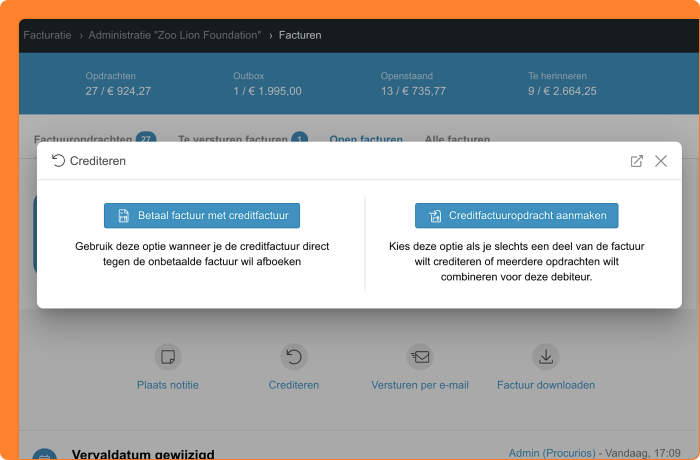Click the Plaats notitie icon
Viewport: 700px width, 460px height.
pyautogui.click(x=168, y=357)
